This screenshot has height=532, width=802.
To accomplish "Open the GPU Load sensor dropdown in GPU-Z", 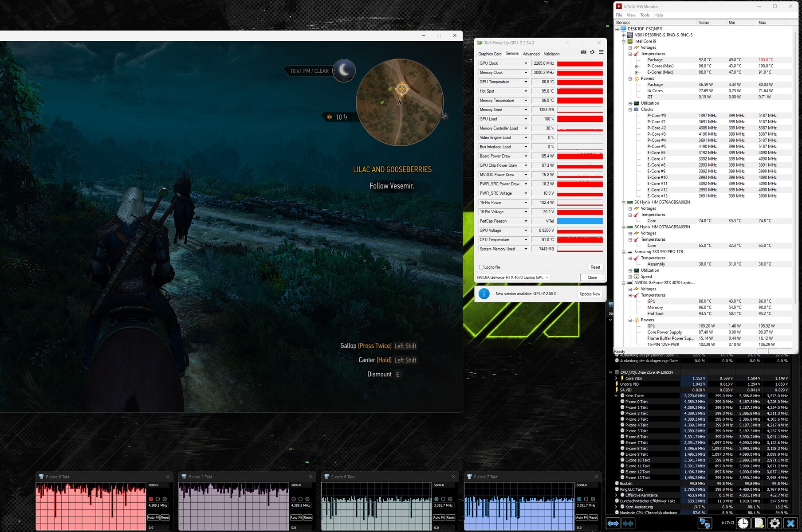I will click(x=526, y=119).
